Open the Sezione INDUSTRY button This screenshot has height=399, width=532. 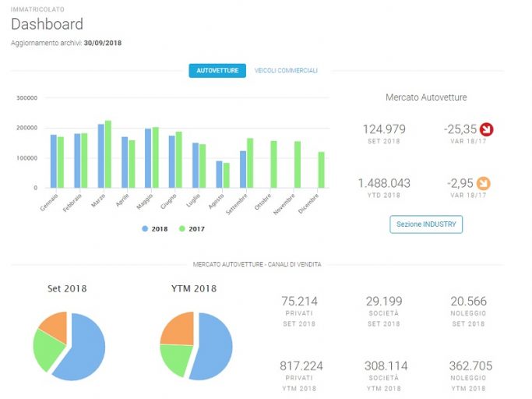click(426, 224)
